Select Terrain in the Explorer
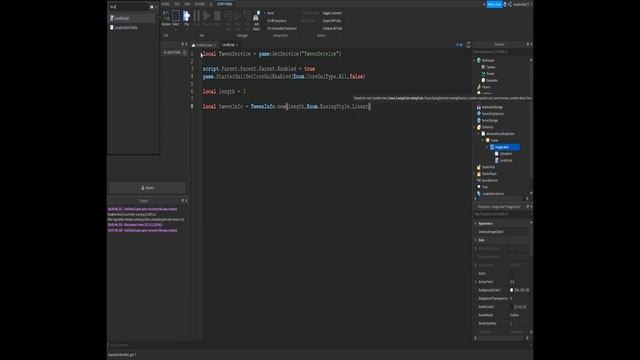640x360 pixels. [489, 74]
